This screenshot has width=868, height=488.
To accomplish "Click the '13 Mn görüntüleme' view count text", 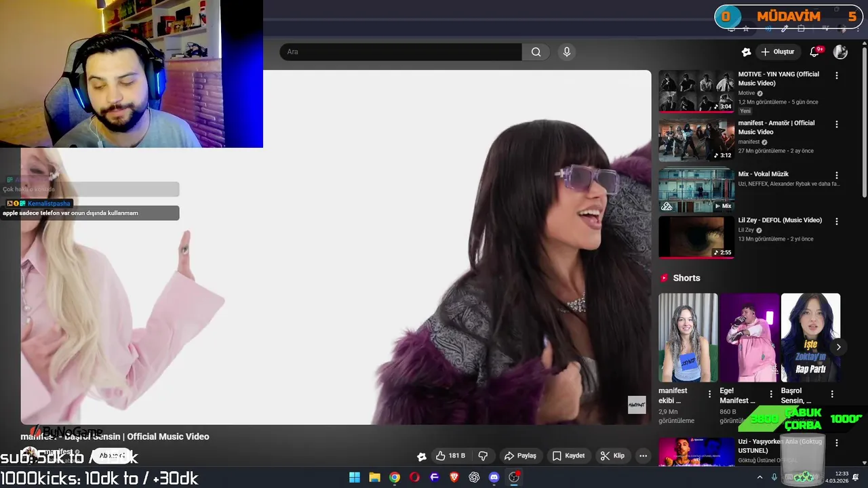I will point(761,239).
